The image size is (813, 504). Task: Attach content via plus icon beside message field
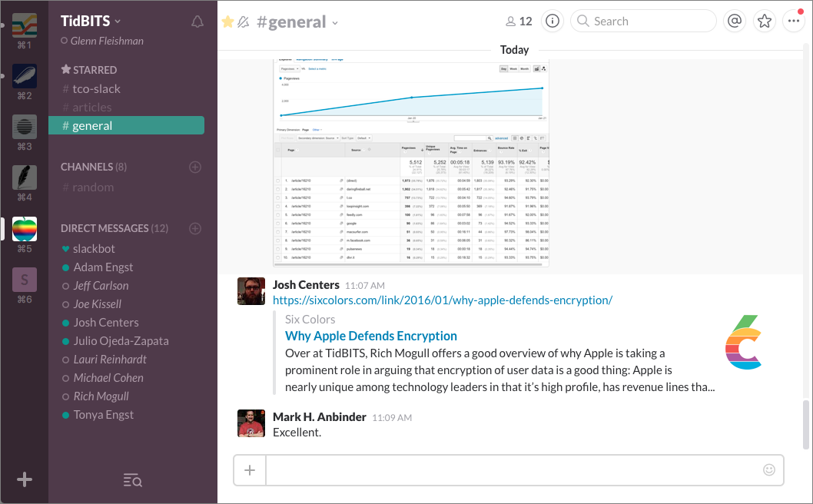coord(249,469)
